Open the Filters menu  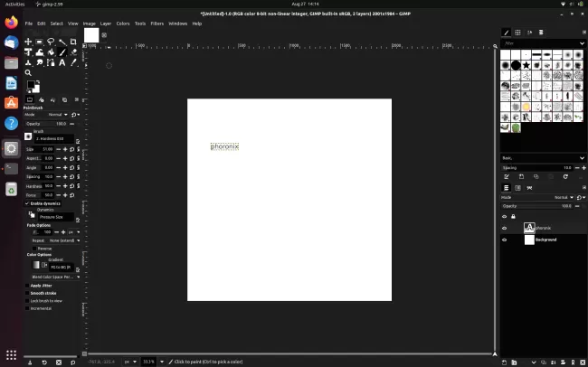click(x=157, y=23)
